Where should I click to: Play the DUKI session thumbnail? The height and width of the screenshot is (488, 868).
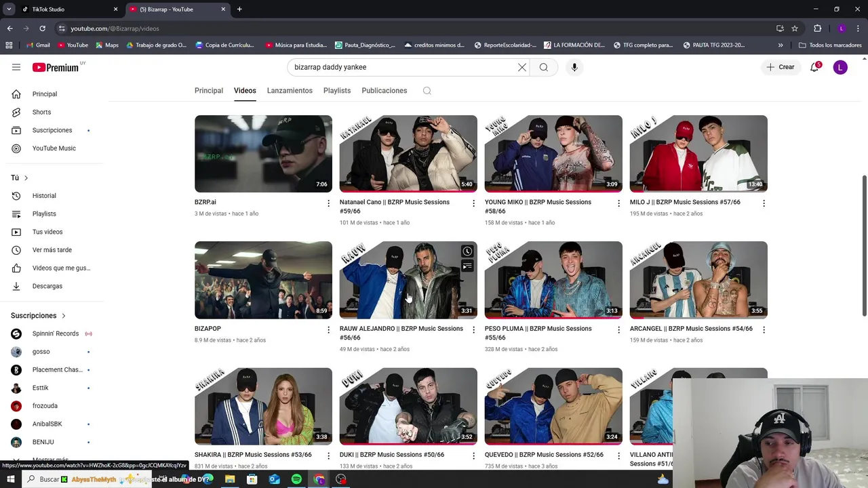[408, 406]
